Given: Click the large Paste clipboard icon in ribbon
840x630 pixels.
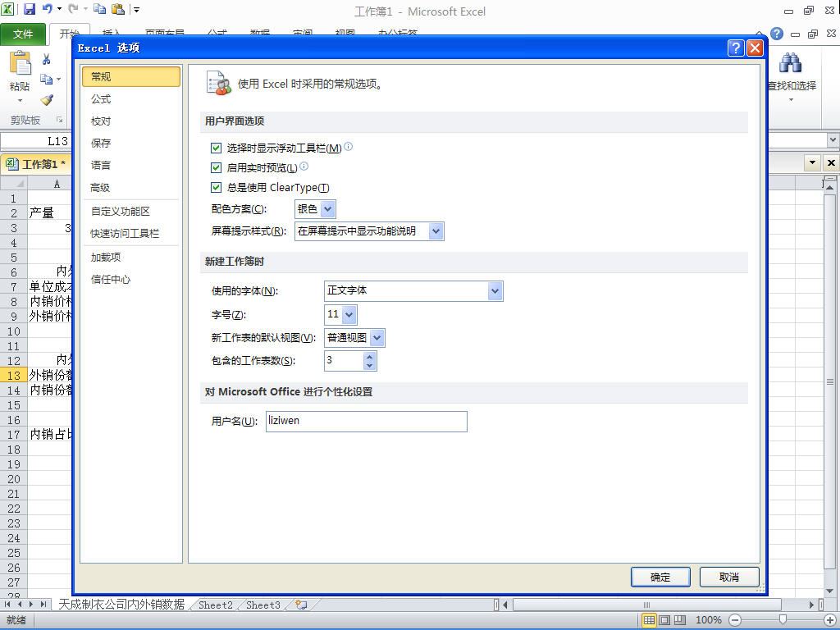Looking at the screenshot, I should [21, 62].
